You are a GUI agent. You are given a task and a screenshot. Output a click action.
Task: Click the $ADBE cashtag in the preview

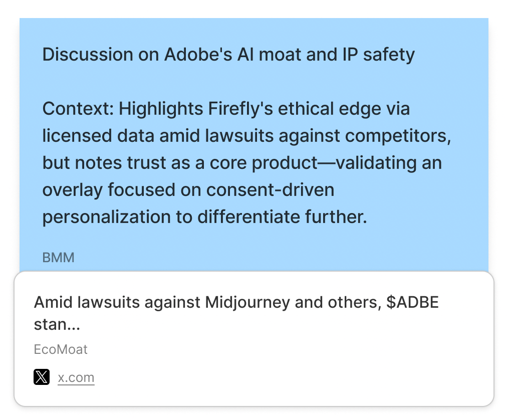click(x=412, y=303)
